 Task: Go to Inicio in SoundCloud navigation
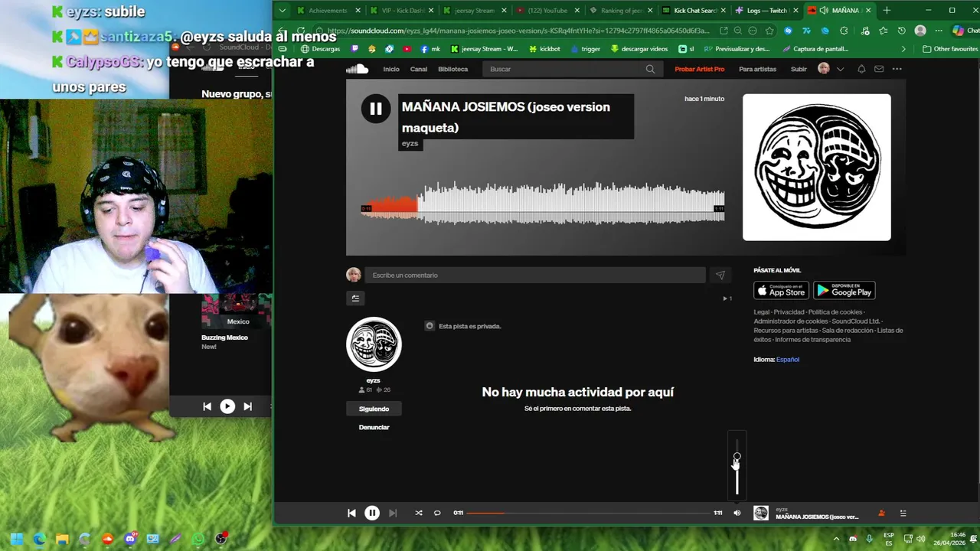[x=391, y=69]
